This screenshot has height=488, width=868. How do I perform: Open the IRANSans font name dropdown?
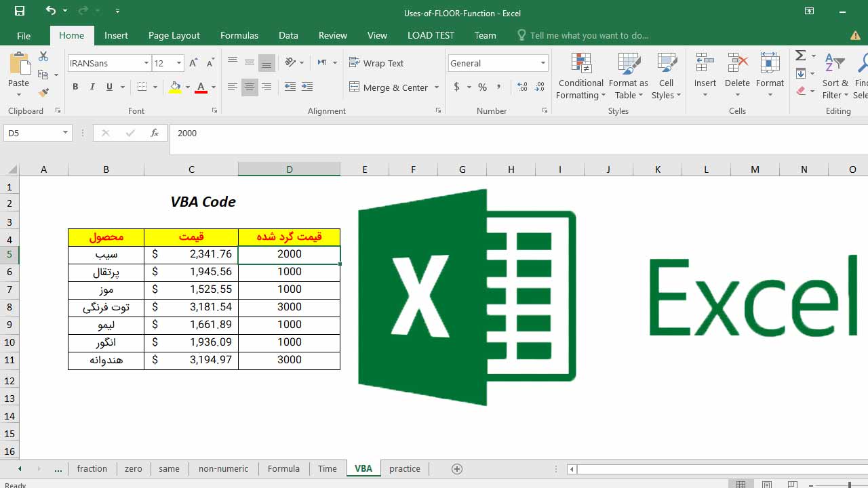pos(146,63)
